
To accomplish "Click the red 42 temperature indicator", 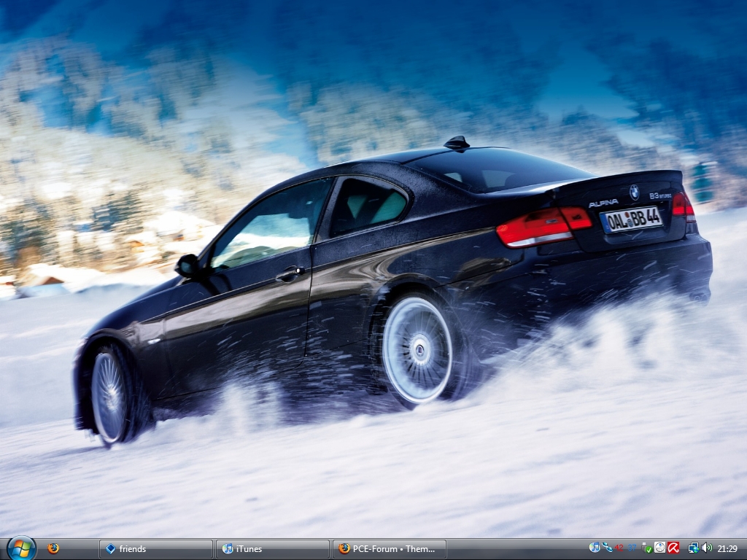I will pos(619,548).
